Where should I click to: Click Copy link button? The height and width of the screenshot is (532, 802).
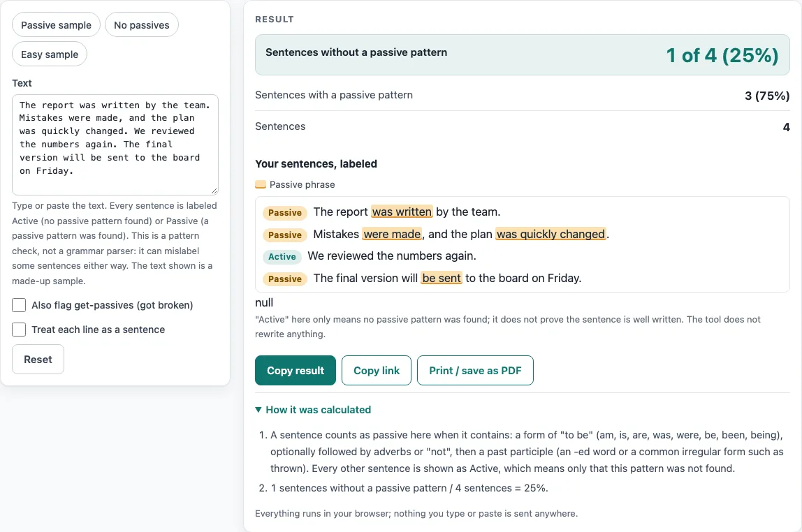point(377,371)
